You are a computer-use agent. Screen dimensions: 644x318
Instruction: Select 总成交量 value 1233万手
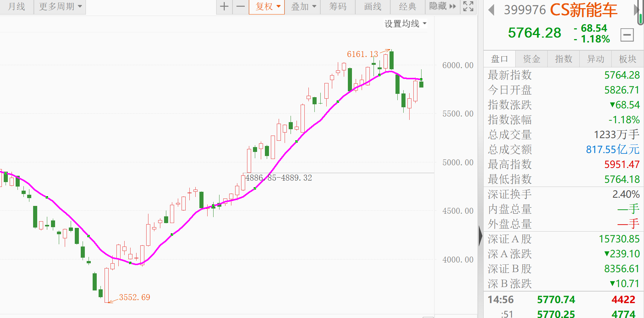616,134
